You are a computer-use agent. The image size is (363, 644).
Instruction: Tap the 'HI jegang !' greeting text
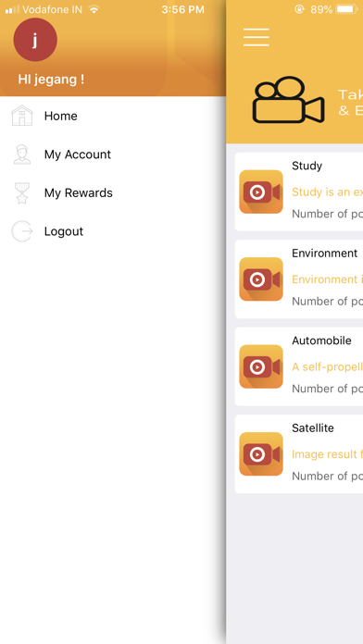pyautogui.click(x=51, y=80)
